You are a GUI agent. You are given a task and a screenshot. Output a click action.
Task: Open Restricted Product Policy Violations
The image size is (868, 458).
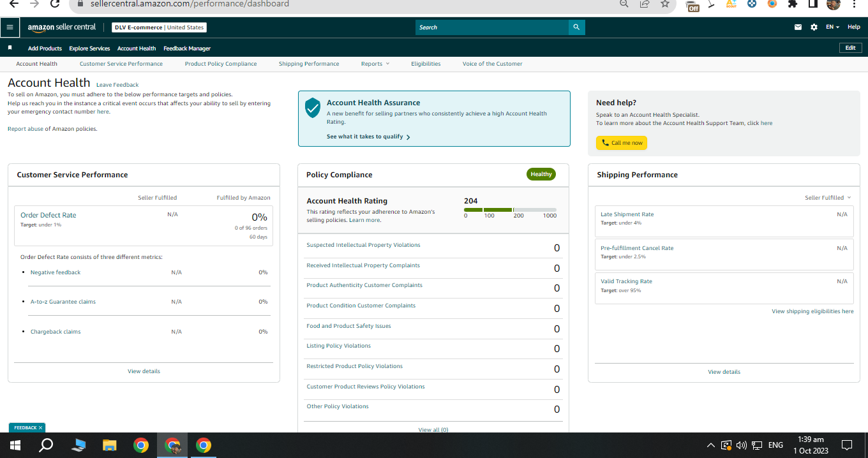(x=354, y=366)
